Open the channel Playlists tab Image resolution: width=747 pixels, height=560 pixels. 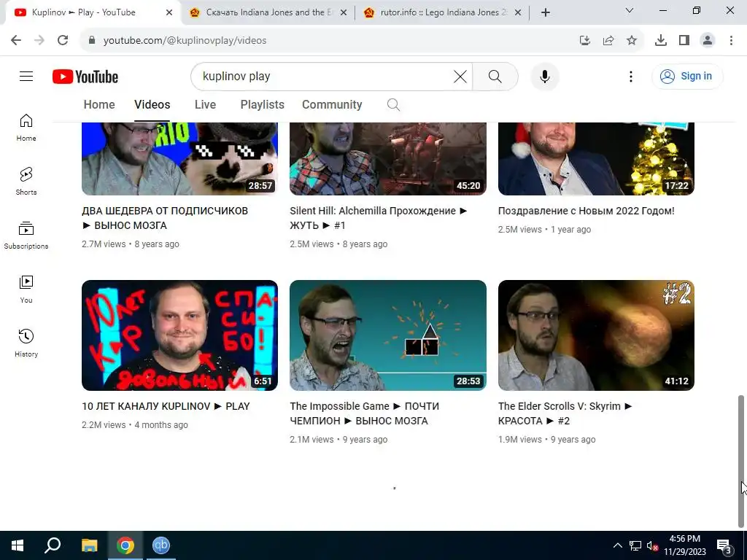(x=262, y=105)
